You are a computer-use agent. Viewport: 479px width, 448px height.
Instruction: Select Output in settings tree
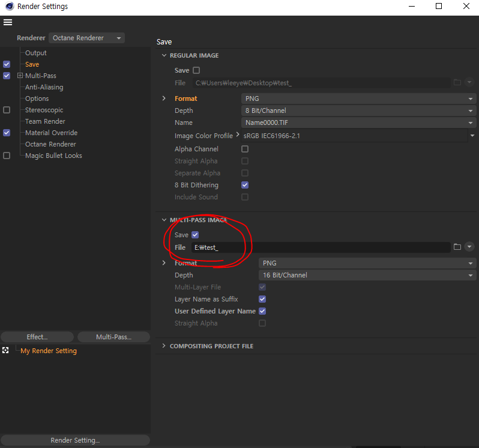click(36, 53)
